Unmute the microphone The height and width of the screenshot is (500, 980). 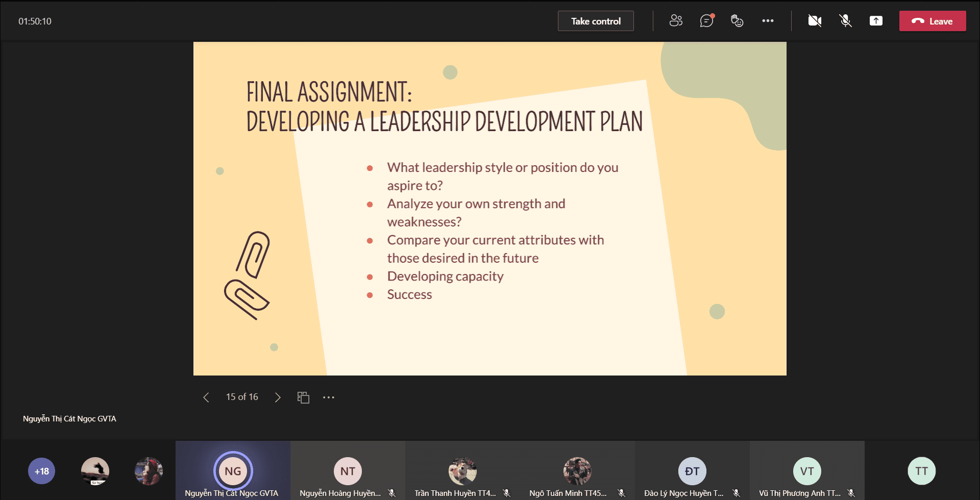click(845, 21)
